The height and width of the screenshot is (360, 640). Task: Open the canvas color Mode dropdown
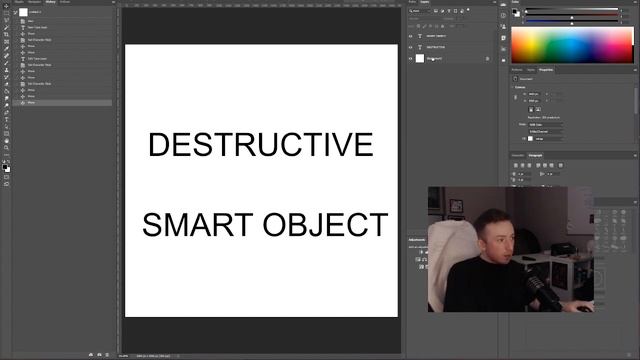point(546,124)
